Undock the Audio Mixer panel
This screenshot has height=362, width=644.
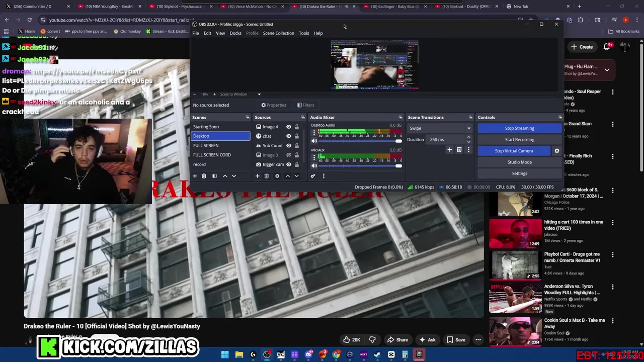400,118
